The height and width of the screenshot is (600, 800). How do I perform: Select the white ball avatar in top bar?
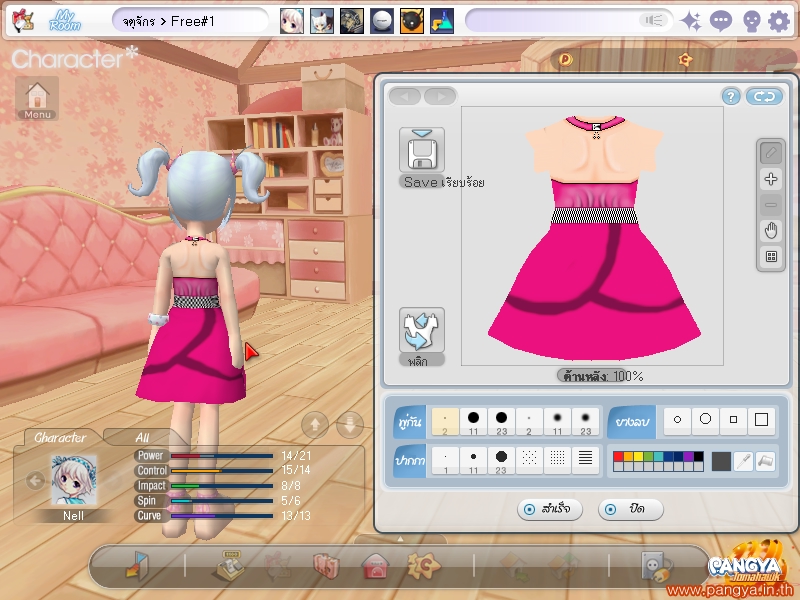(382, 21)
